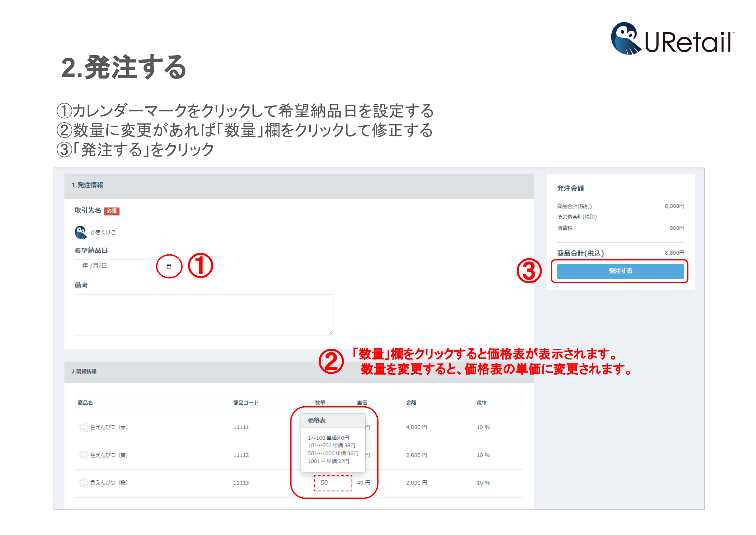Image resolution: width=756 pixels, height=535 pixels.
Task: Click the 税率 column header
Action: pos(481,403)
